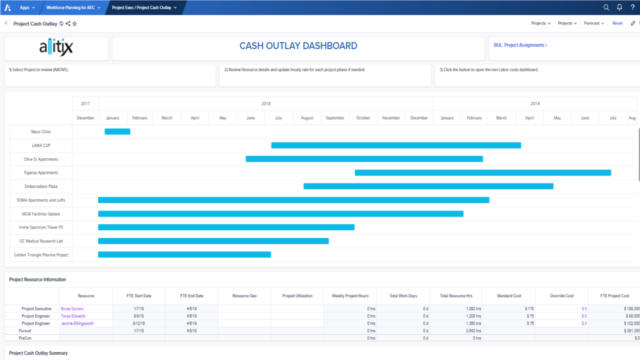Open the Forecast context selector
Image resolution: width=640 pixels, height=360 pixels.
click(x=593, y=23)
